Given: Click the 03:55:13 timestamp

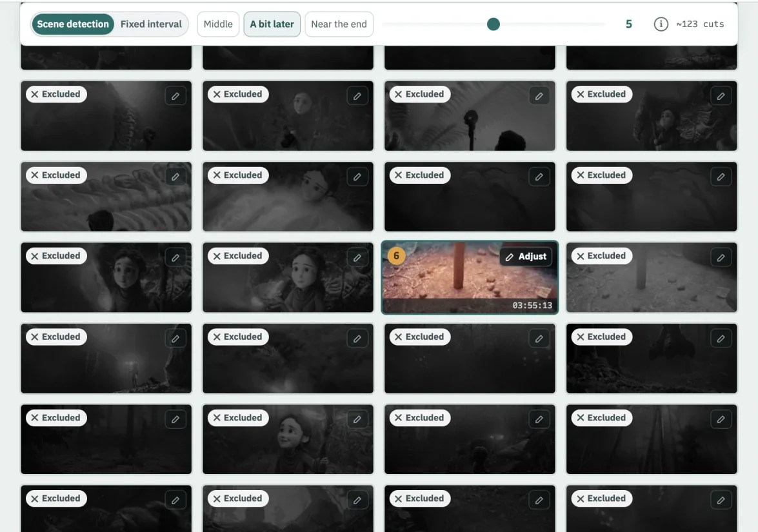Looking at the screenshot, I should click(532, 306).
